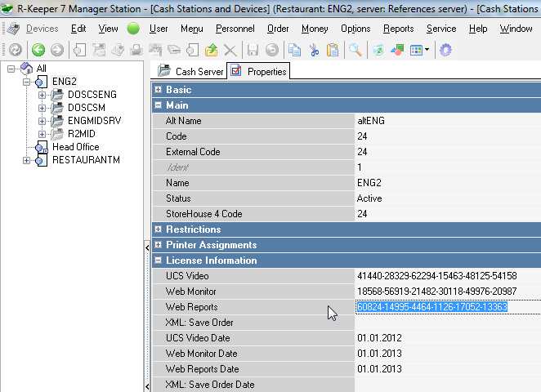Viewport: 541px width, 392px height.
Task: Click the delete X toolbar icon
Action: click(230, 51)
